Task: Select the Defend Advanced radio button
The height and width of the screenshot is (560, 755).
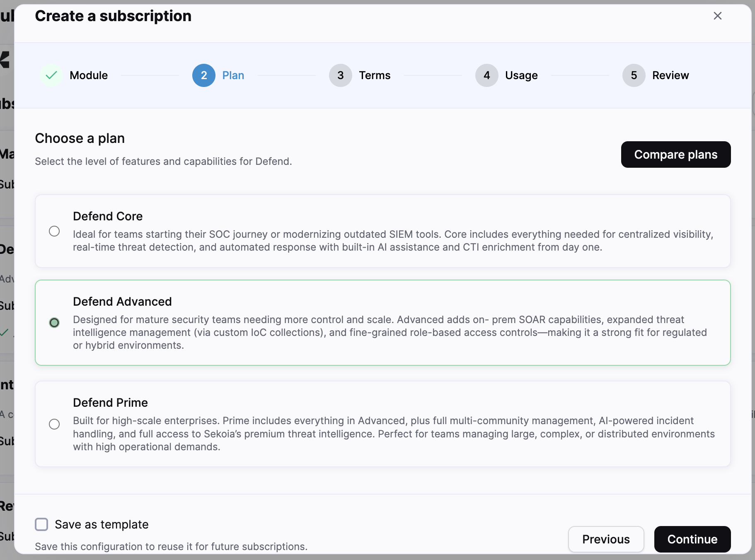Action: pyautogui.click(x=54, y=323)
